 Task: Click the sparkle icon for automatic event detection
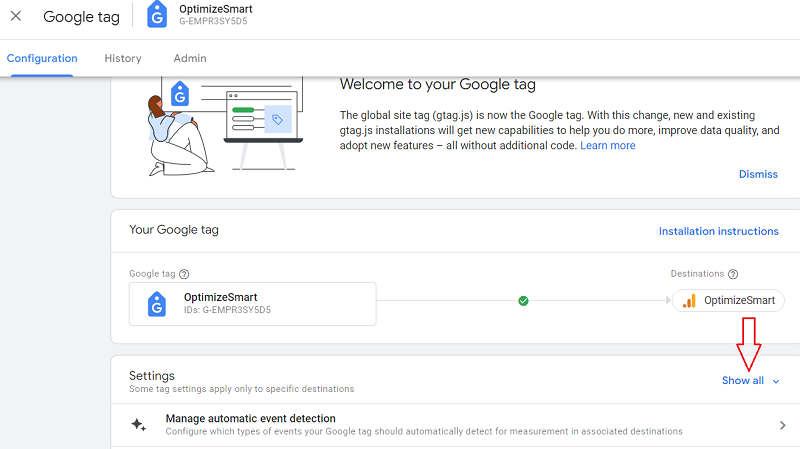[x=138, y=425]
